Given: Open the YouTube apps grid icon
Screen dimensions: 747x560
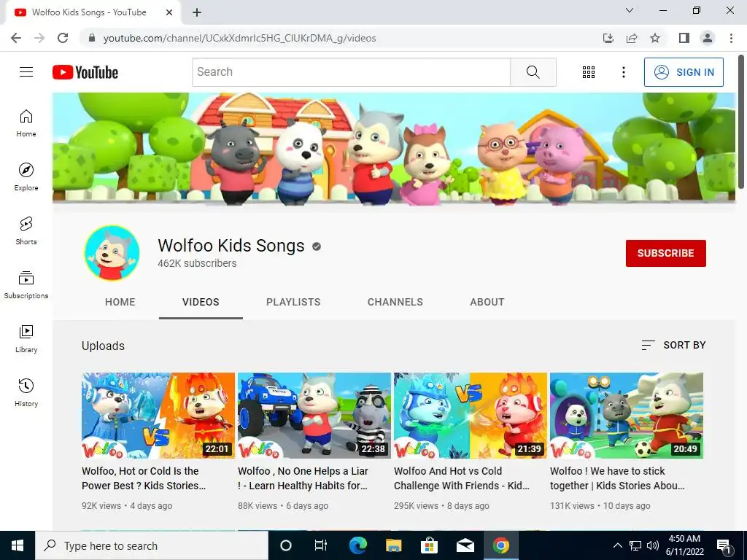Looking at the screenshot, I should 589,72.
